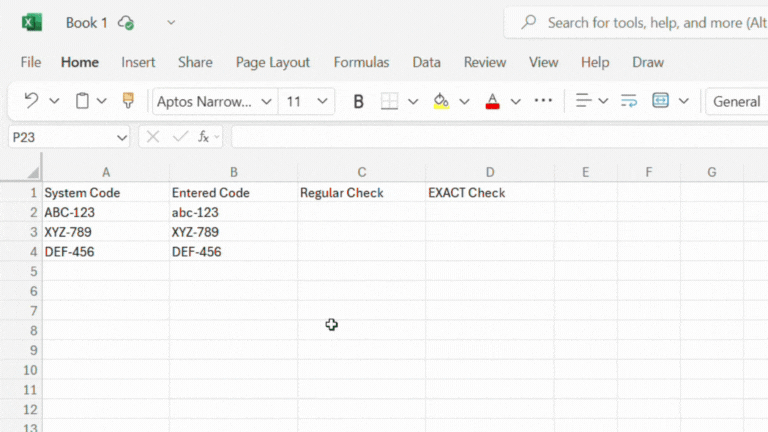The width and height of the screenshot is (768, 432).
Task: Click inside the formula bar
Action: click(500, 137)
